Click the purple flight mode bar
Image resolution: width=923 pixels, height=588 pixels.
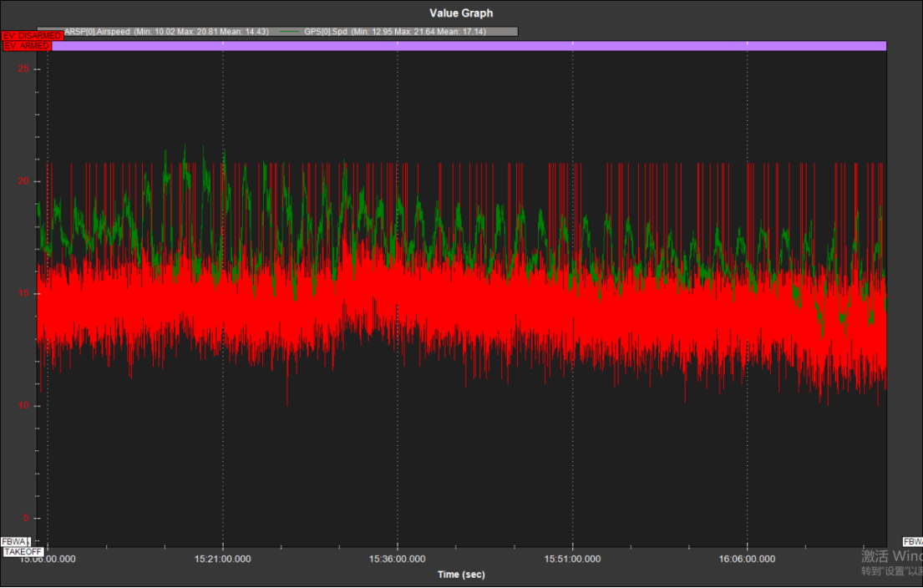coord(469,46)
